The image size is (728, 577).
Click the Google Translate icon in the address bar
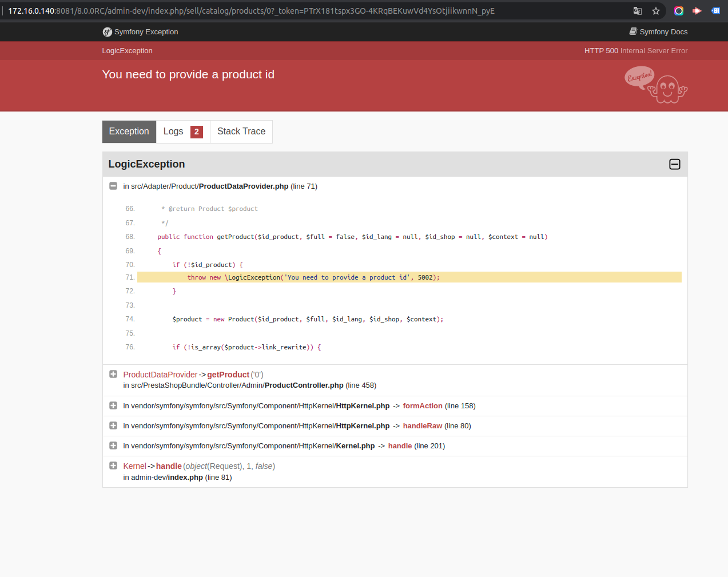[637, 10]
